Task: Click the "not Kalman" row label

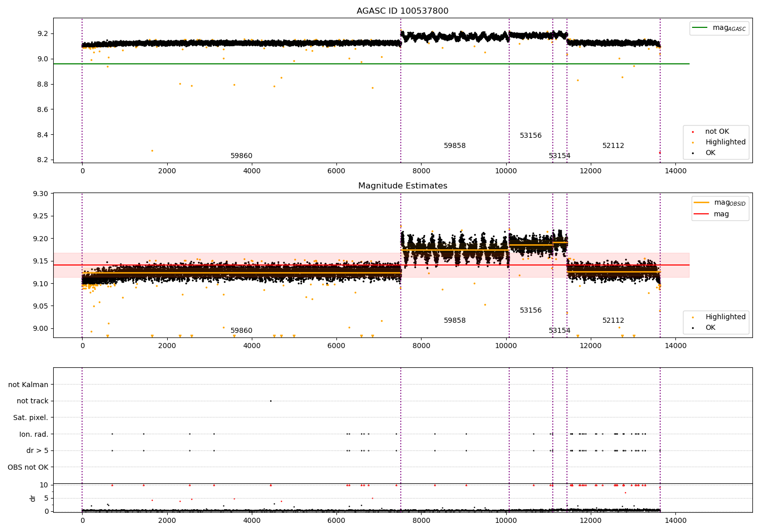Action: [28, 385]
